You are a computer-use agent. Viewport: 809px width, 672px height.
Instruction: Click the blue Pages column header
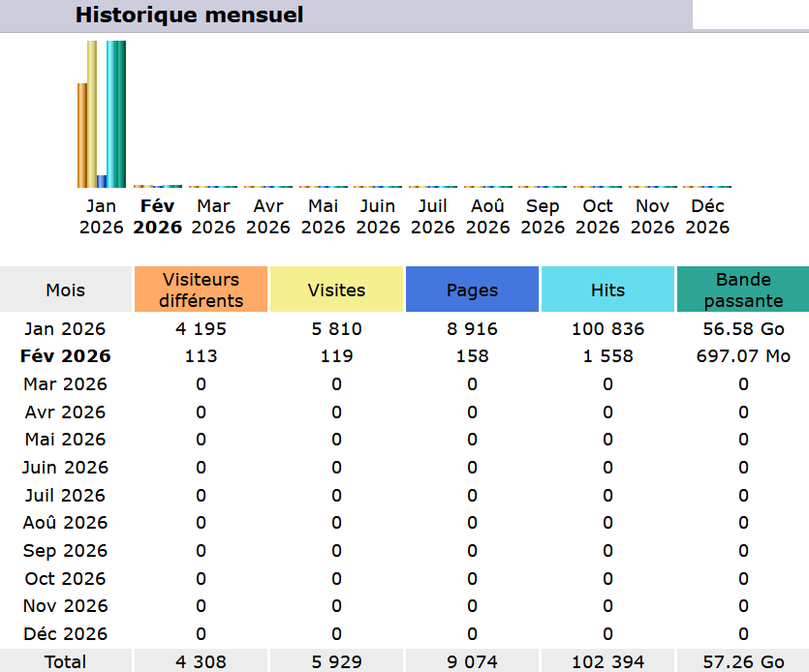click(472, 290)
